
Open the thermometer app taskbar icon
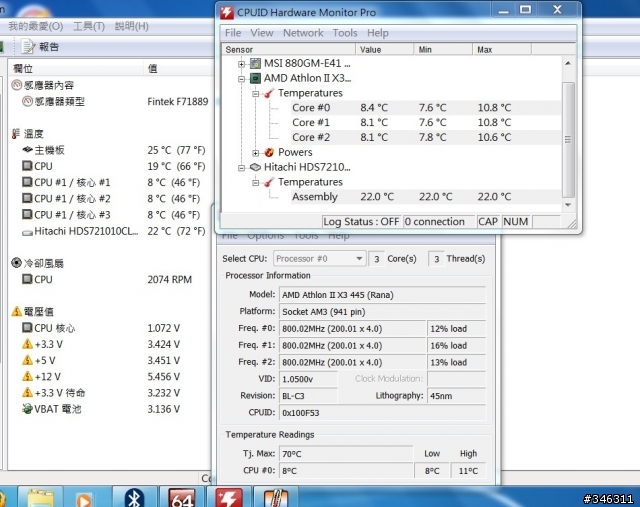[x=276, y=497]
